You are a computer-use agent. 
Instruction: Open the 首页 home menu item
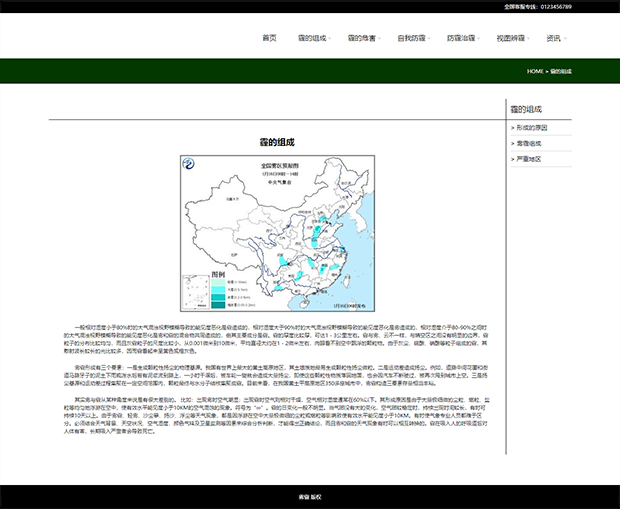269,38
